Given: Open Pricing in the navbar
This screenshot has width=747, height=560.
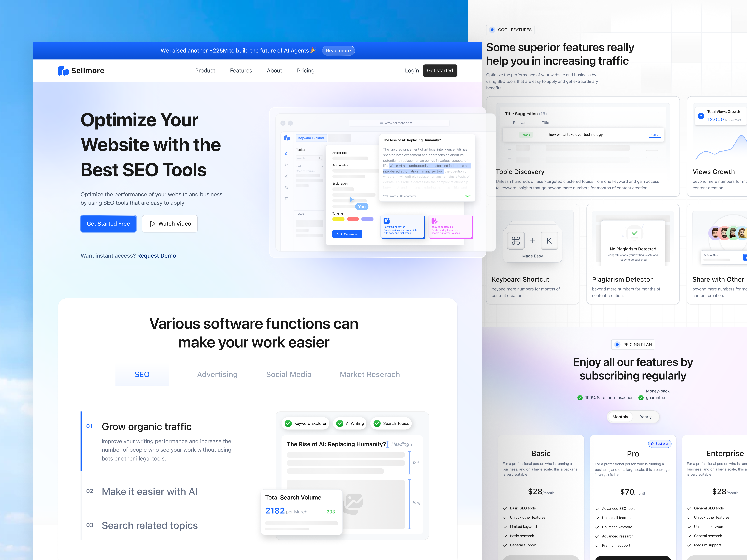Looking at the screenshot, I should click(x=306, y=71).
